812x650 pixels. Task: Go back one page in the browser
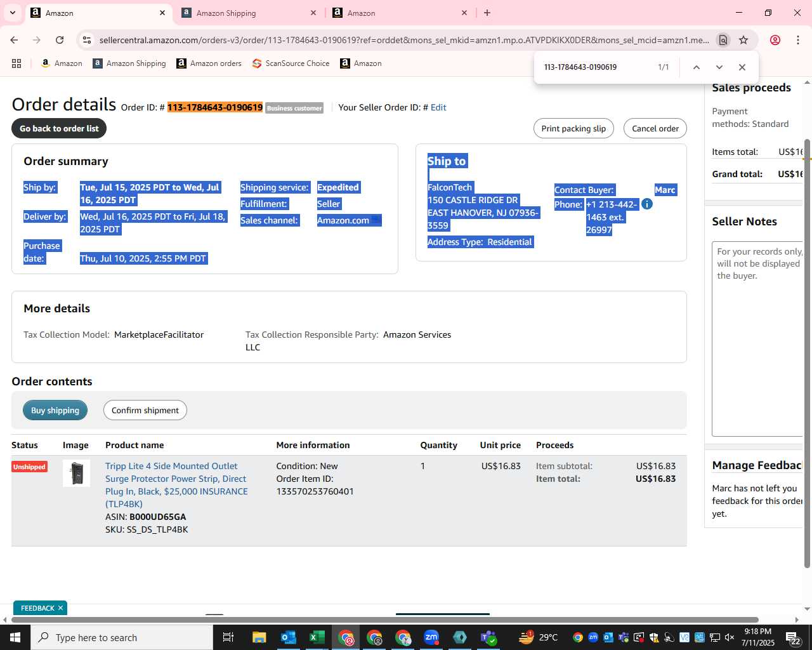[x=14, y=40]
